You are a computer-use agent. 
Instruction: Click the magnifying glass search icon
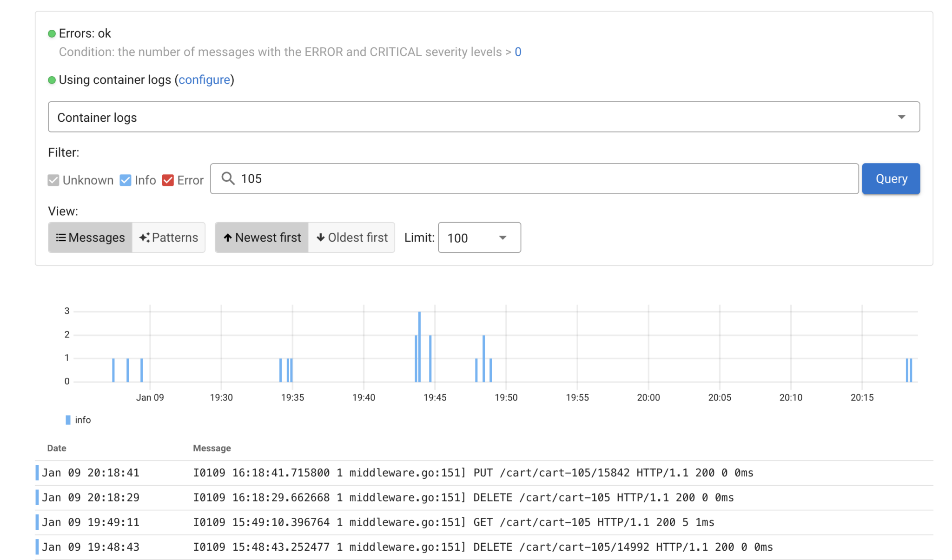point(228,178)
